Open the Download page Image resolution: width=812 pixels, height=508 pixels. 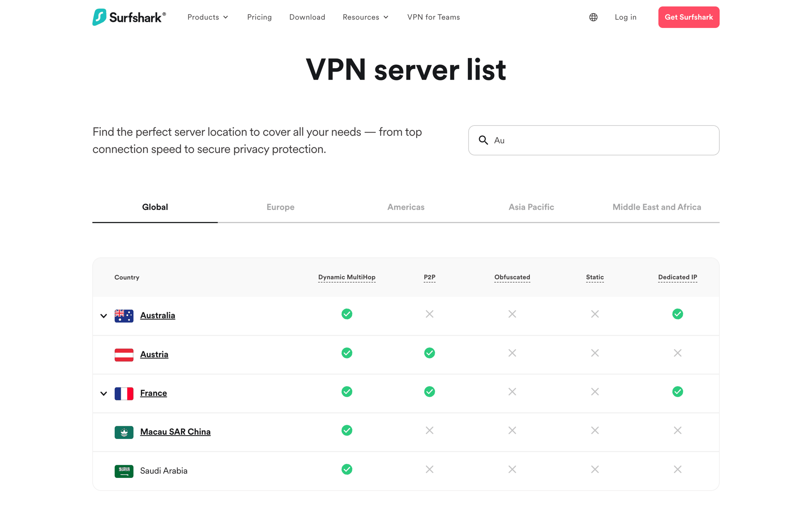pos(307,17)
